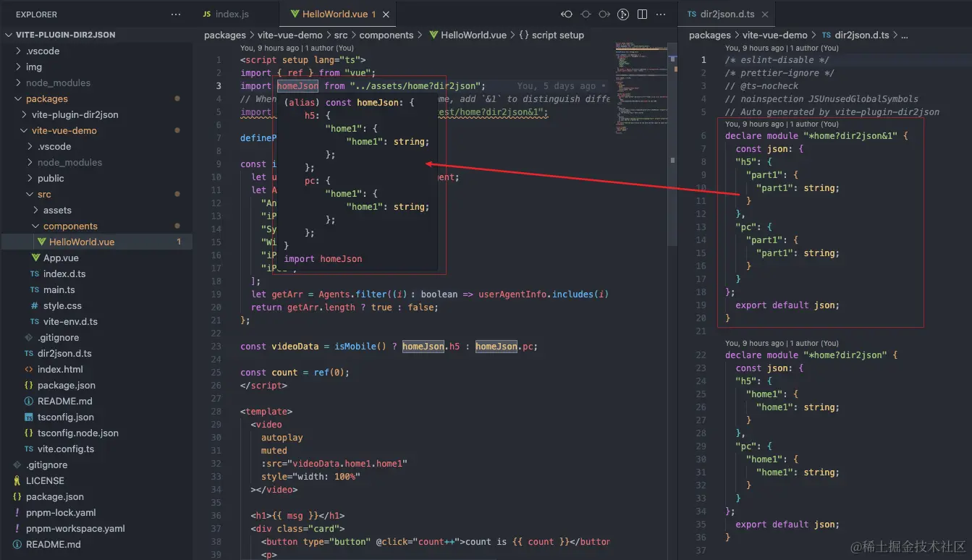Open next change revision icon
The width and height of the screenshot is (972, 560).
point(604,14)
